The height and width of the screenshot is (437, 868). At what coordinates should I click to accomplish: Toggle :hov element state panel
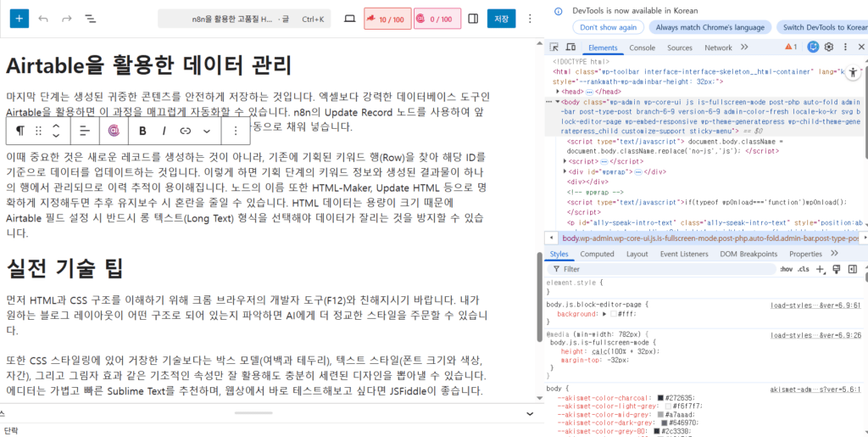(786, 269)
